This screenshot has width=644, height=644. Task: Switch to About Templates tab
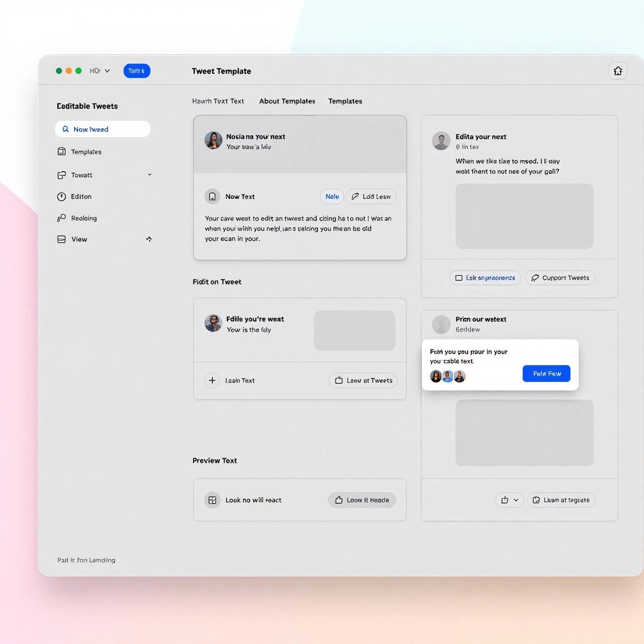[287, 101]
